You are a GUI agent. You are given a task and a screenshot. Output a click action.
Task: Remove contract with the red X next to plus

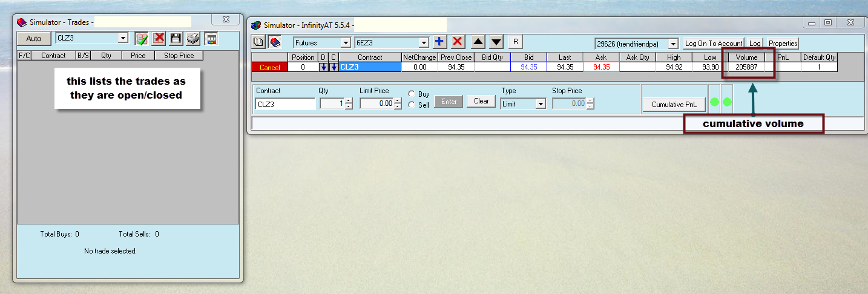coord(458,42)
